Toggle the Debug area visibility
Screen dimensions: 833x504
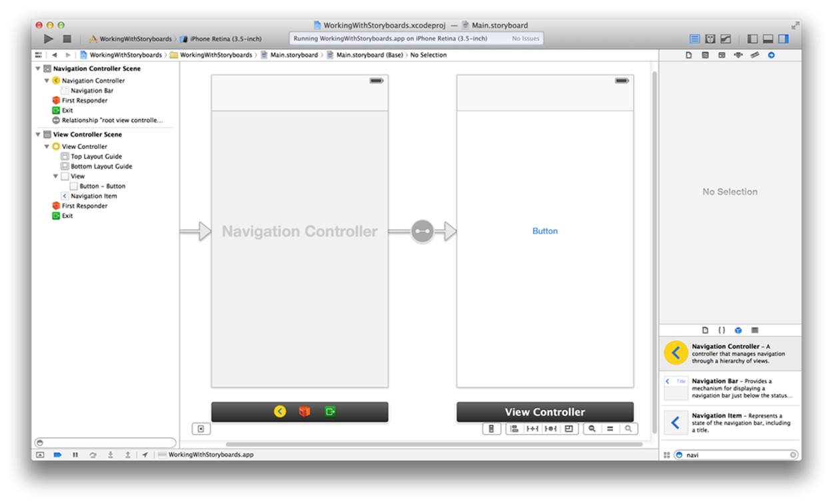pos(768,39)
